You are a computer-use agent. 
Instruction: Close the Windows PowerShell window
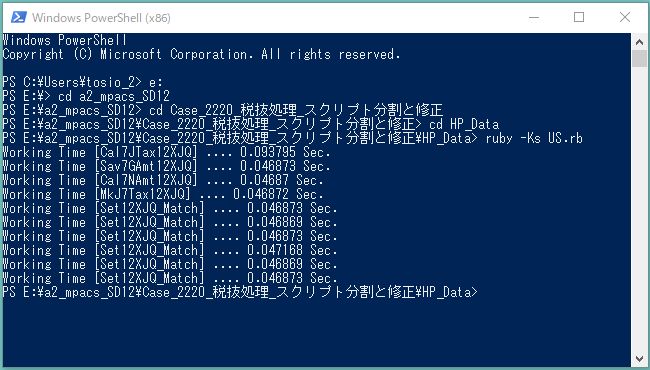click(x=625, y=17)
